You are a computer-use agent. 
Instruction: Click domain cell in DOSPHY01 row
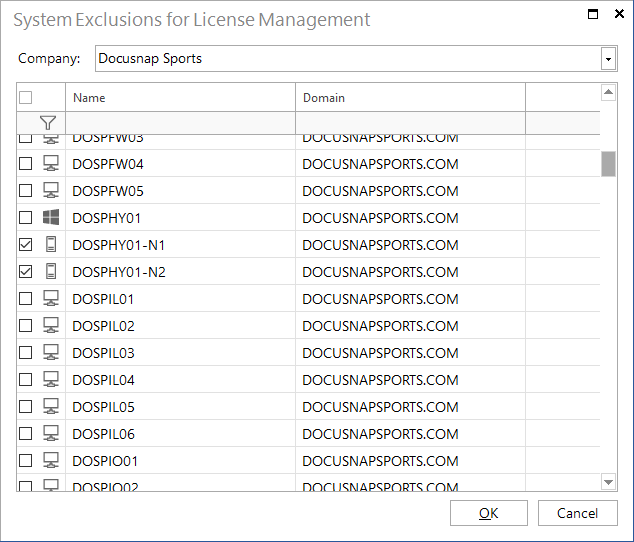click(x=410, y=218)
